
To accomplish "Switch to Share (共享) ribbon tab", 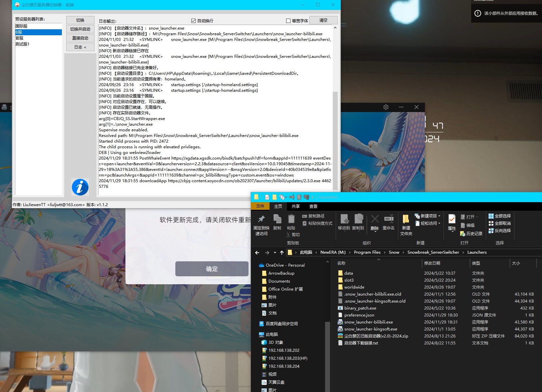I will [296, 206].
